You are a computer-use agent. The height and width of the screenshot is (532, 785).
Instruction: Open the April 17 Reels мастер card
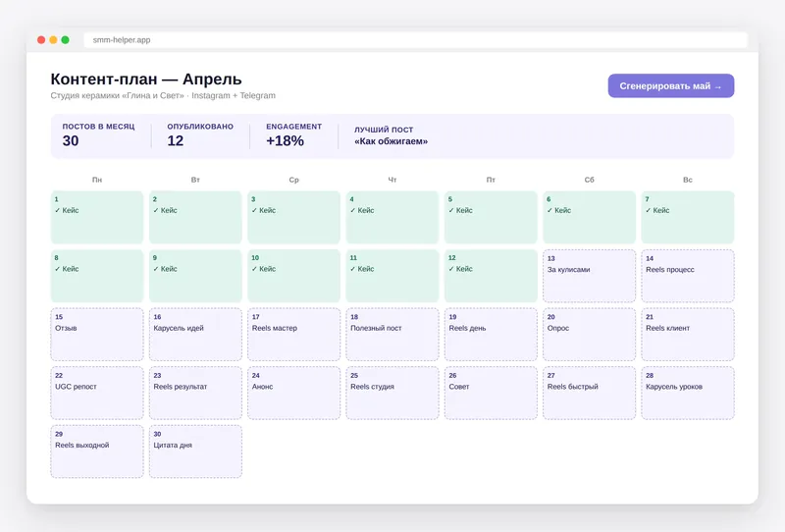[x=293, y=335]
